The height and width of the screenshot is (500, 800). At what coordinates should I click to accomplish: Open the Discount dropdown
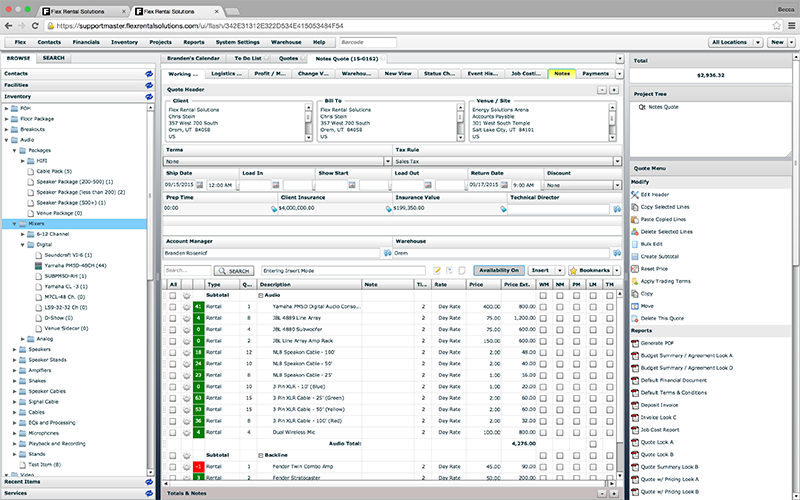617,185
